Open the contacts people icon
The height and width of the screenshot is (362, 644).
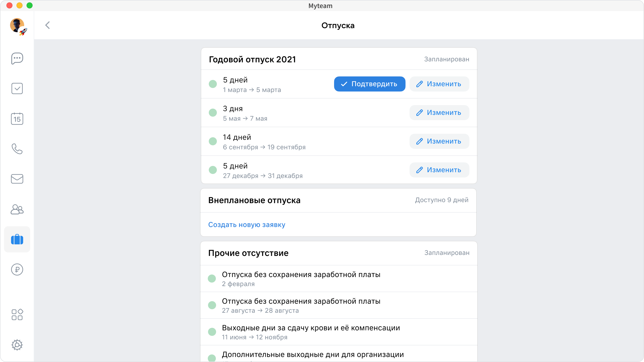17,209
